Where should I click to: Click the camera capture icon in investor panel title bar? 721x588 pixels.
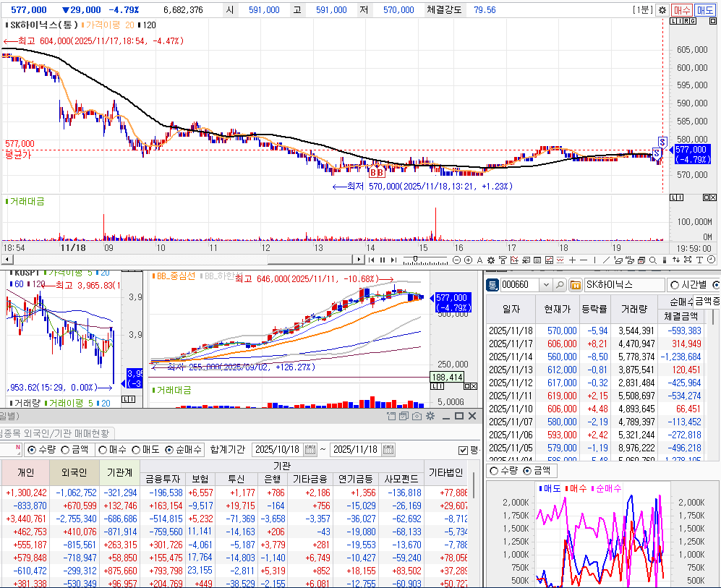click(x=417, y=416)
